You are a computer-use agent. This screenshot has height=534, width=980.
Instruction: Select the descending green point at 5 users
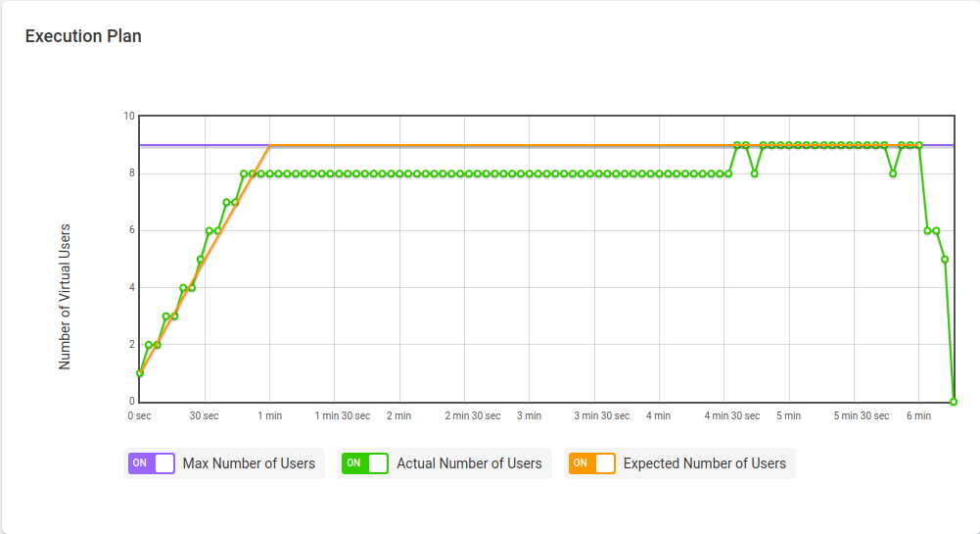945,260
